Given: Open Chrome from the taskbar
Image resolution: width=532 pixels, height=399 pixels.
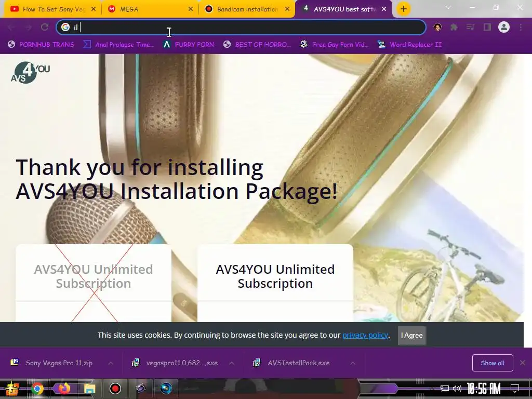Looking at the screenshot, I should click(x=37, y=389).
